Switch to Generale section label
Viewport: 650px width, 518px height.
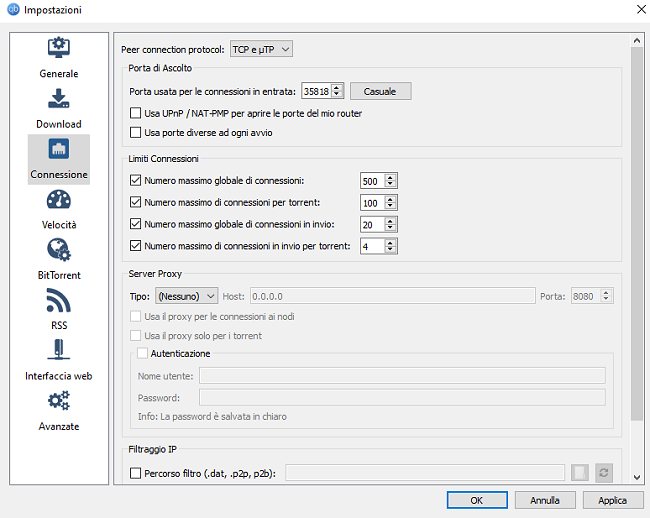(58, 73)
